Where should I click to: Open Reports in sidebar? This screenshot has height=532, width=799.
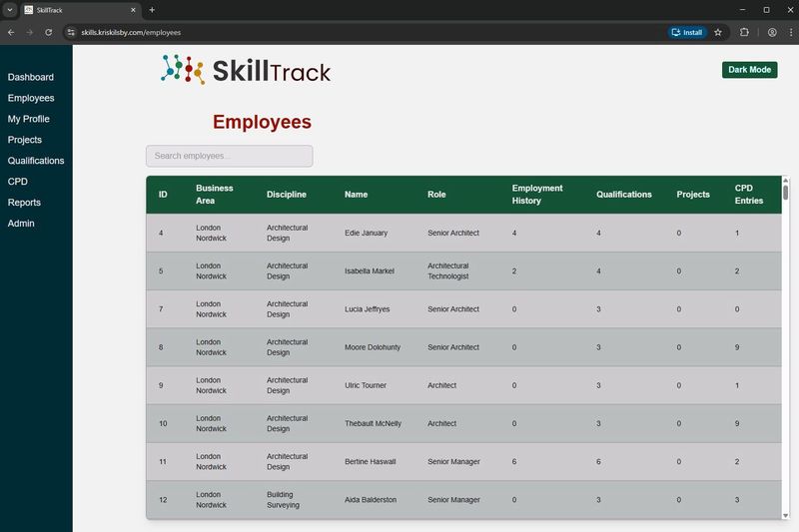pyautogui.click(x=24, y=202)
